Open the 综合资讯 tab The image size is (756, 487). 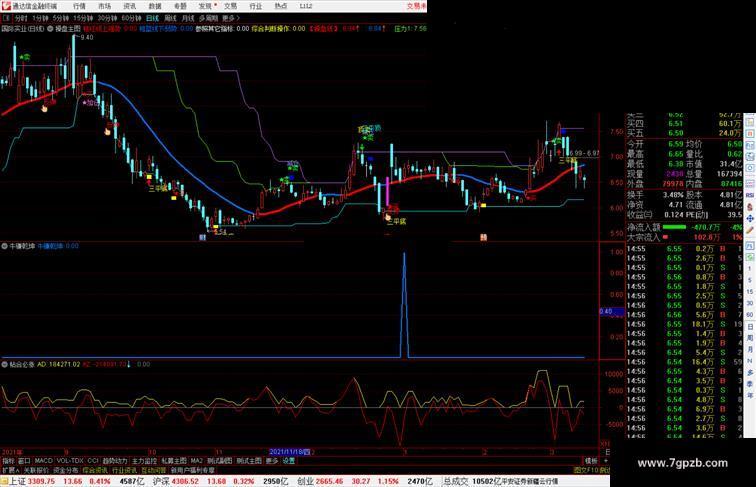(x=95, y=470)
